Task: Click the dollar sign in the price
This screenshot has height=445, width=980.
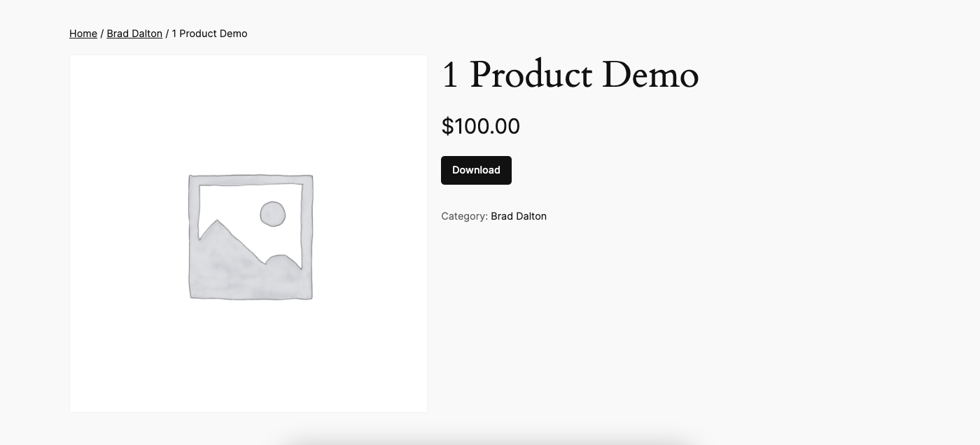Action: point(447,127)
